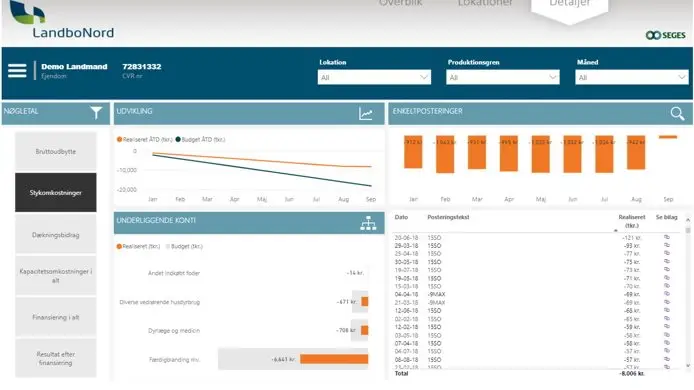The width and height of the screenshot is (694, 390).
Task: Click the SEGES logo
Action: [x=665, y=35]
